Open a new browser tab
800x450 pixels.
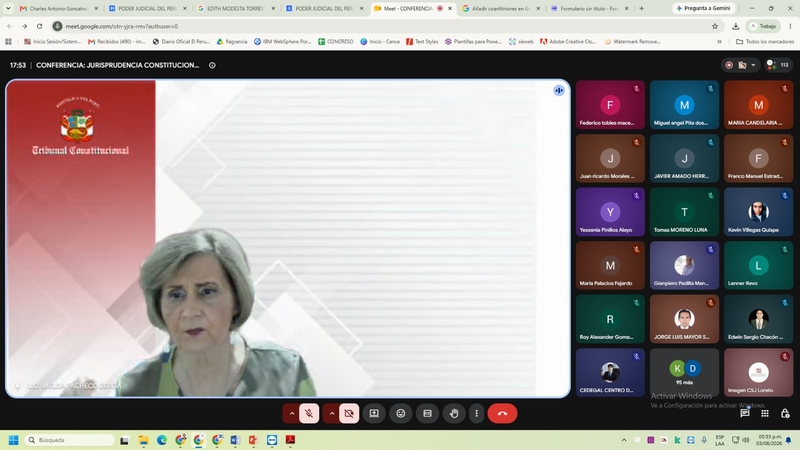[x=641, y=8]
